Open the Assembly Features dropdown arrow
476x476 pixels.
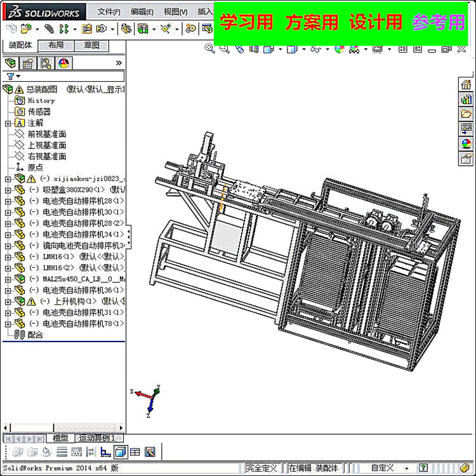point(154,29)
